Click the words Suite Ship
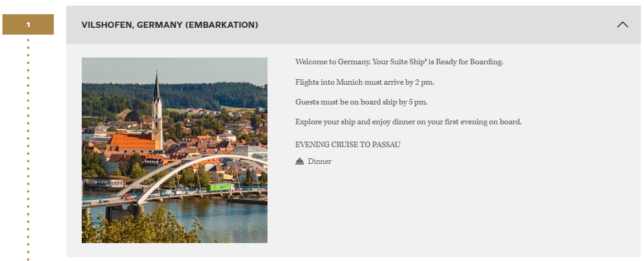The height and width of the screenshot is (261, 644). click(408, 62)
